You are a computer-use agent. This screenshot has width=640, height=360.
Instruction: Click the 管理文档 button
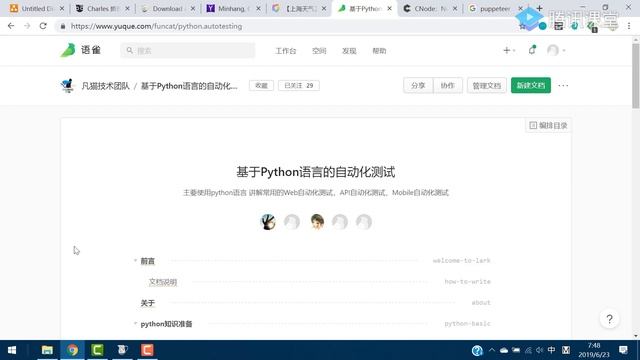tap(487, 85)
